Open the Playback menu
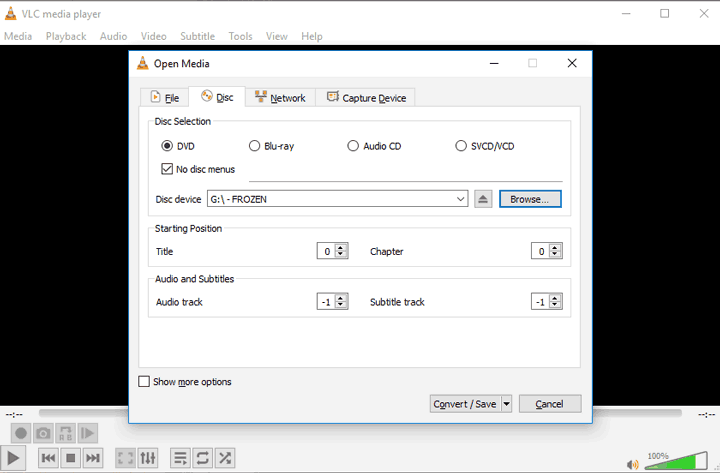720x473 pixels. pos(66,36)
